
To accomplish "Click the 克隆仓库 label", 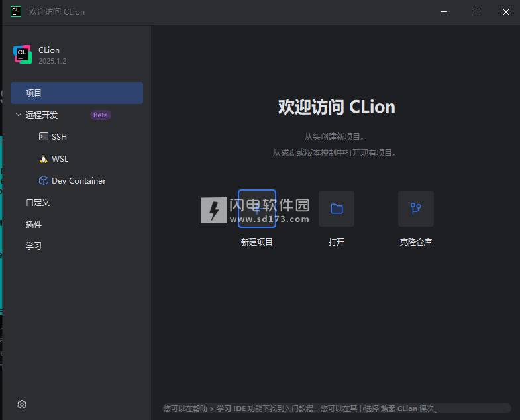I will click(416, 242).
